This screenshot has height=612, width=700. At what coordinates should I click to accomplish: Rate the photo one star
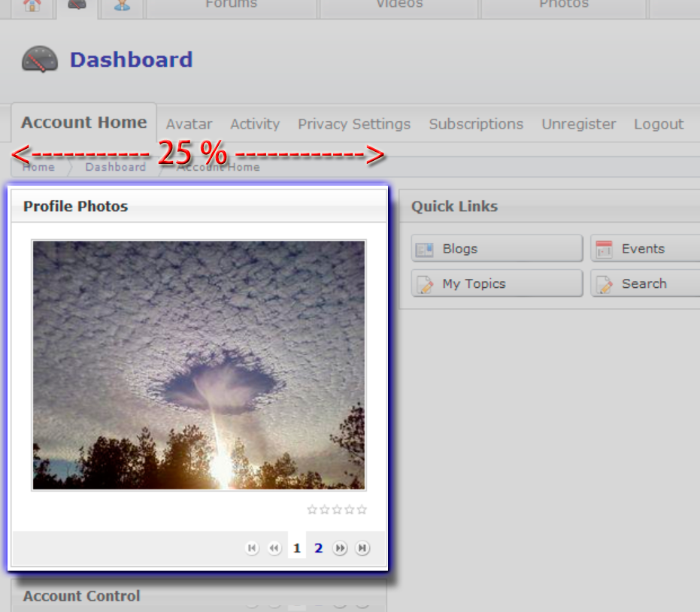click(x=312, y=510)
